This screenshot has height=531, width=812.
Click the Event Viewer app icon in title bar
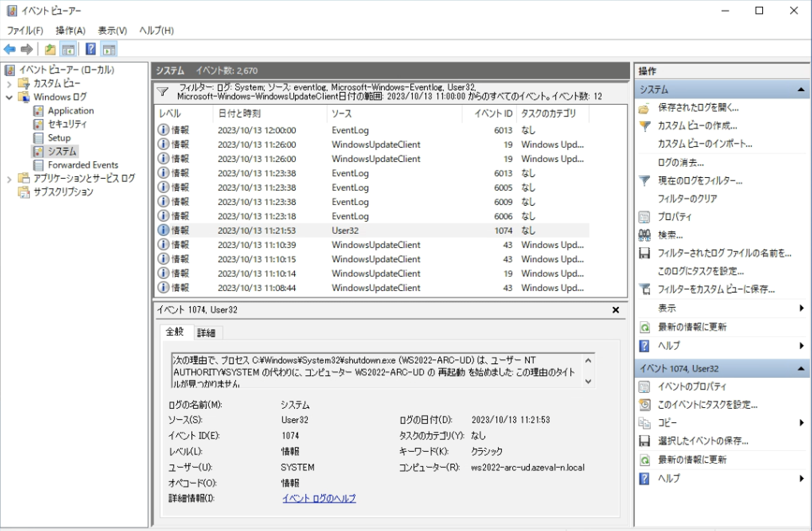(x=12, y=11)
